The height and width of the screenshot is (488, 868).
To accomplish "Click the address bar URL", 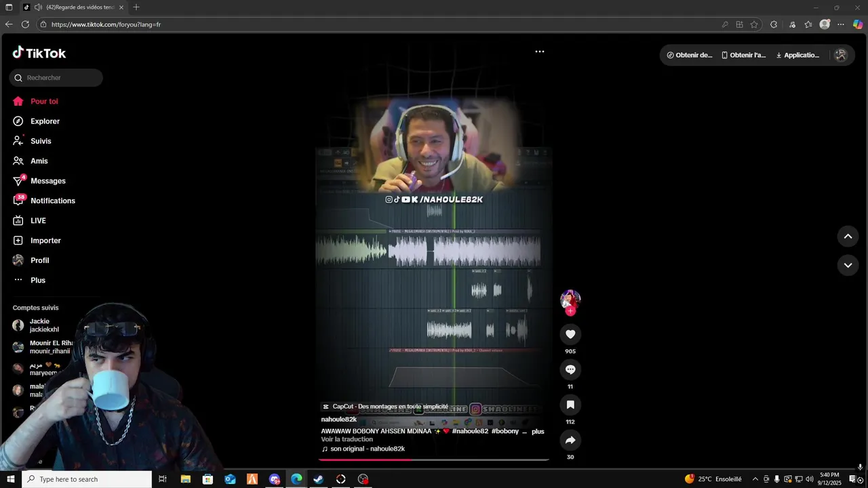I will point(106,24).
